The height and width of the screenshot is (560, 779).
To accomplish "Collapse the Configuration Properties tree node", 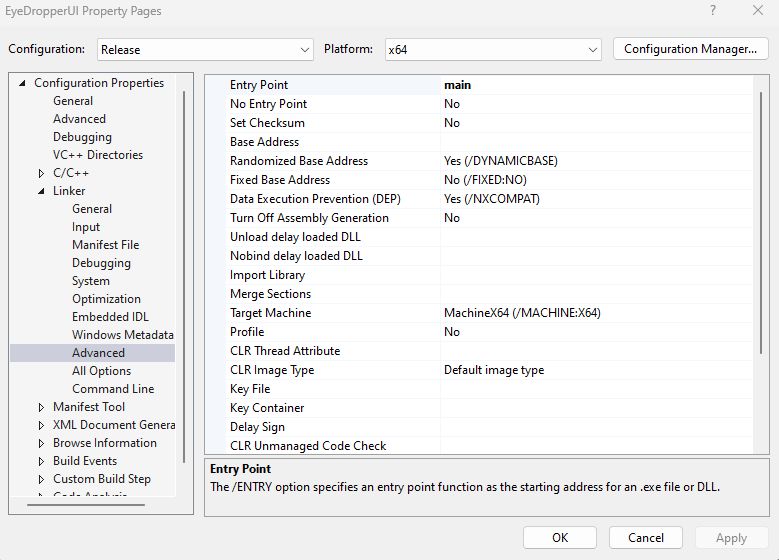I will point(22,83).
